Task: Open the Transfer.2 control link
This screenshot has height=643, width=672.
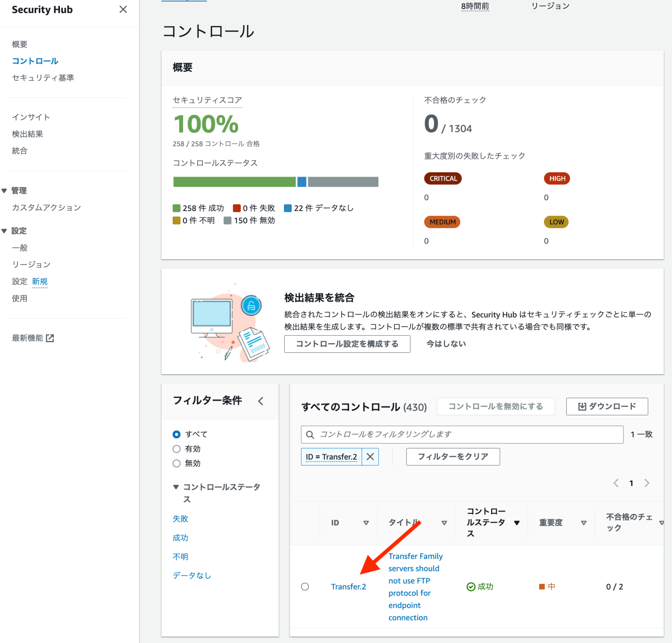Action: (x=348, y=587)
